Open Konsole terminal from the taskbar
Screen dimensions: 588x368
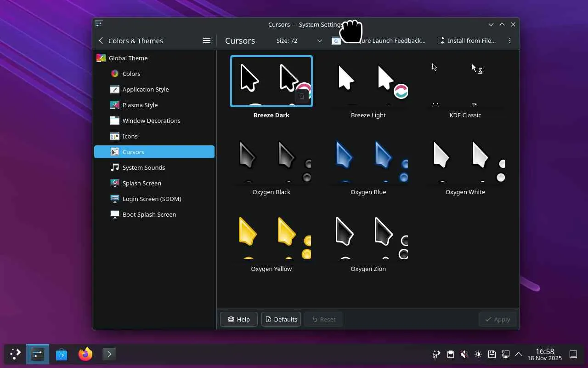pyautogui.click(x=109, y=354)
